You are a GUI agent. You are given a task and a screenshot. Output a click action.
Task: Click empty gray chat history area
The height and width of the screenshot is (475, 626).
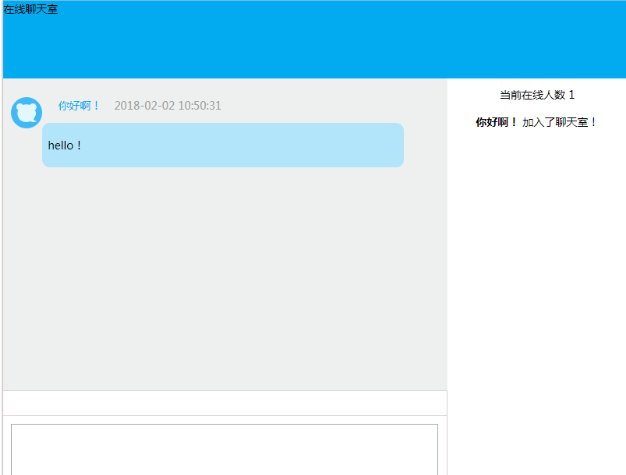tap(224, 280)
